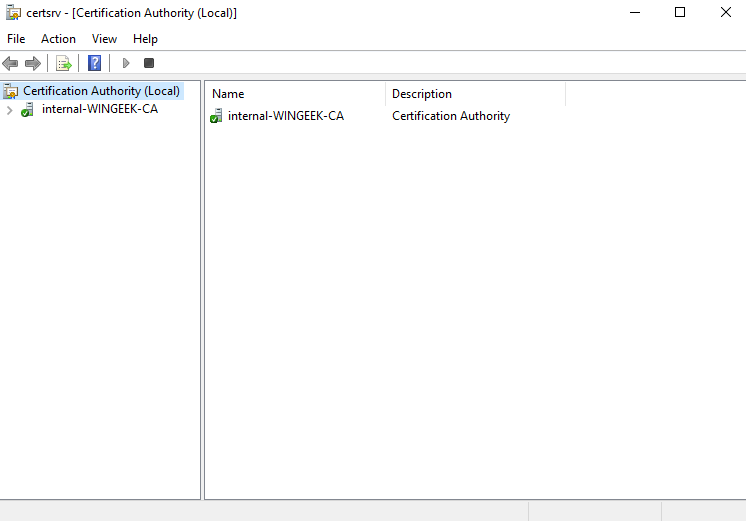Open the Action menu
Viewport: 746px width, 521px height.
[x=58, y=39]
